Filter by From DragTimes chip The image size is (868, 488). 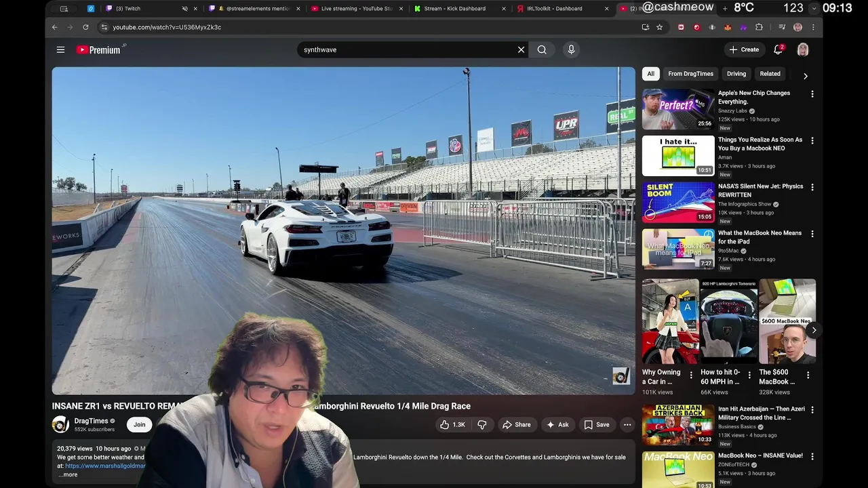pyautogui.click(x=690, y=74)
